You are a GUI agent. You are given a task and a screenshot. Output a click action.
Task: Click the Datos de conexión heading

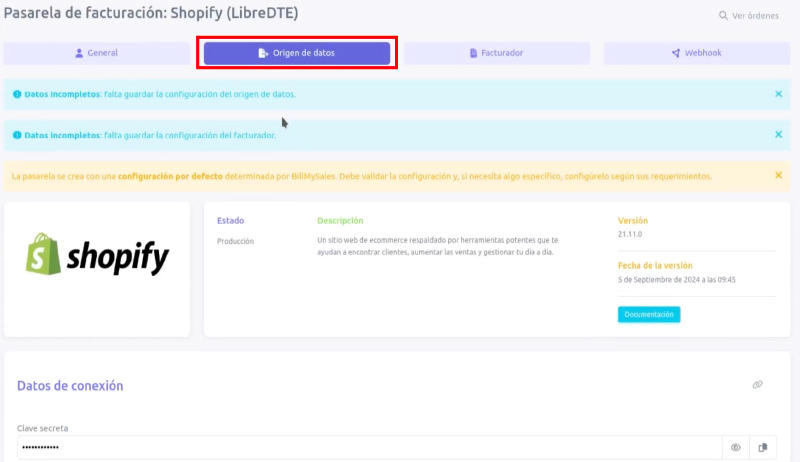pyautogui.click(x=70, y=386)
